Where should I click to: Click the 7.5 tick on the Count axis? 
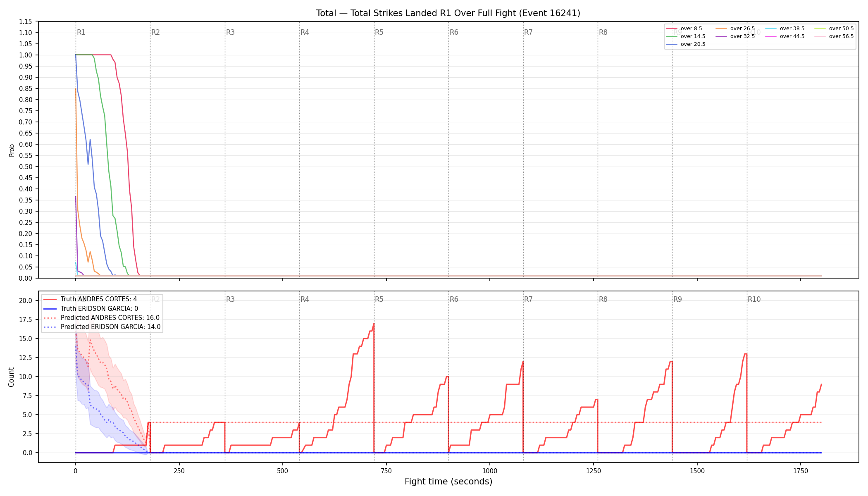coord(27,396)
